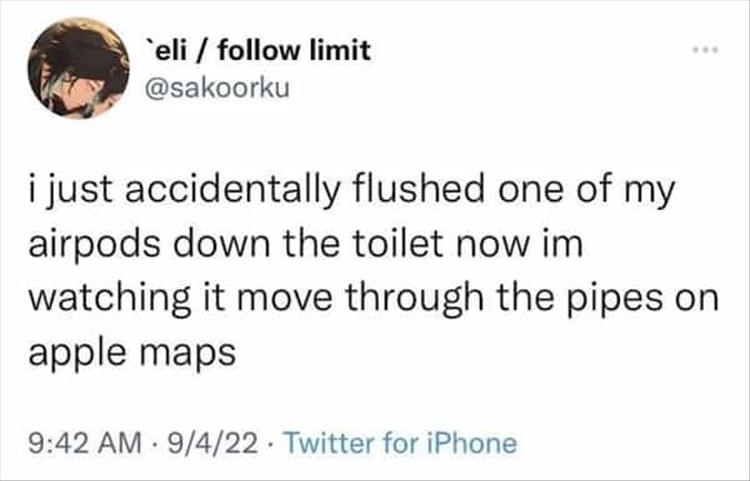750x481 pixels.
Task: Click the word 'accidentally' in the tweet
Action: pyautogui.click(x=232, y=191)
